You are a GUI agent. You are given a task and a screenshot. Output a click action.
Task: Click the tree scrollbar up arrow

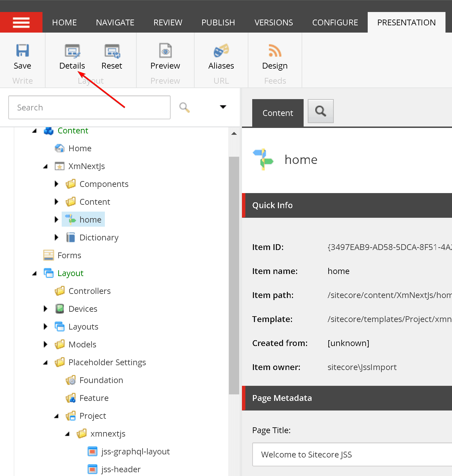[234, 134]
